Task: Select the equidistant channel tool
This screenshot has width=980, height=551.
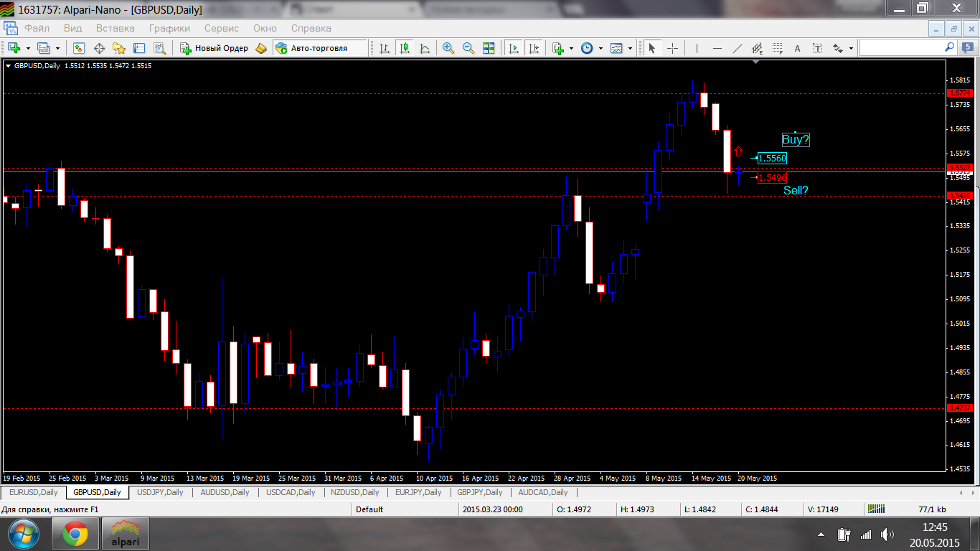Action: 757,48
